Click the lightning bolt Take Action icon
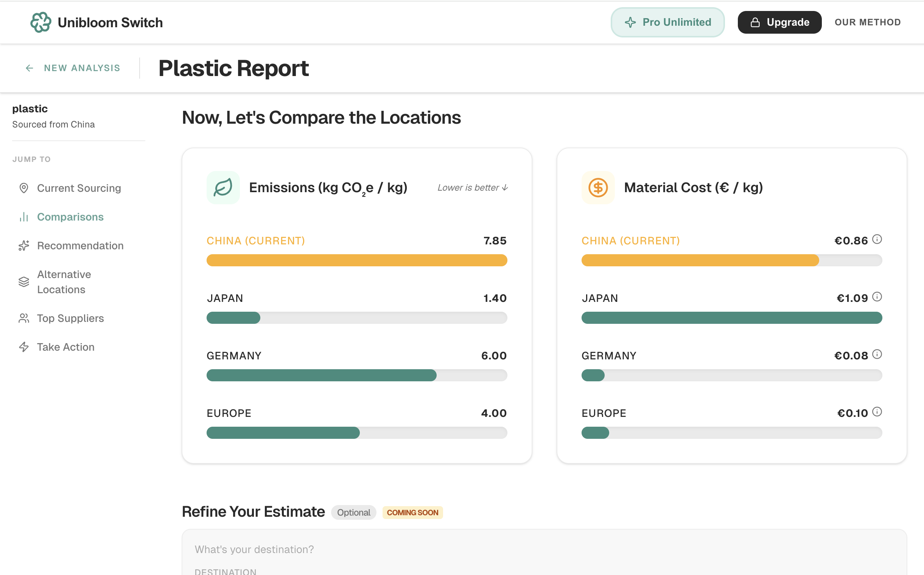924x575 pixels. [x=23, y=347]
